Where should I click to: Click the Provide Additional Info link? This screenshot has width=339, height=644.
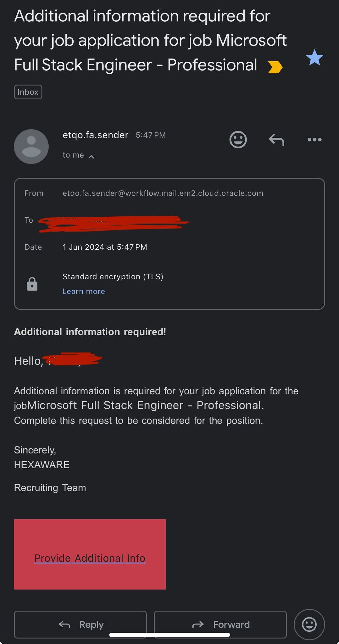90,558
